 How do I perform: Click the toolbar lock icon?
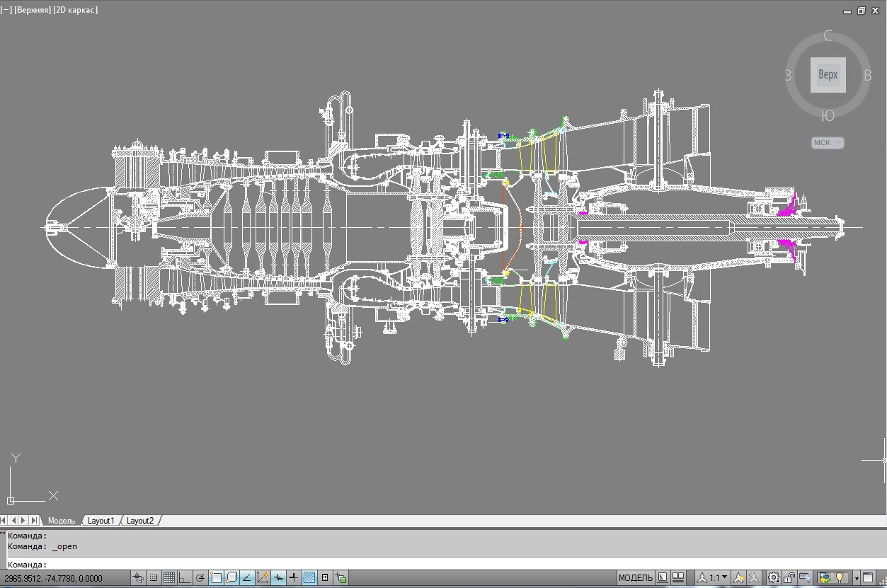point(789,578)
